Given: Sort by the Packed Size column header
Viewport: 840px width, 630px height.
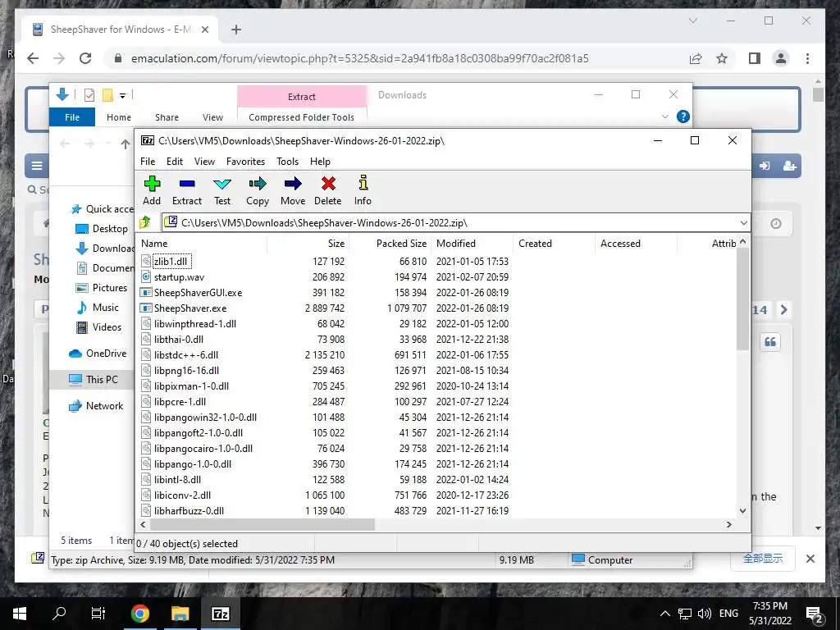Looking at the screenshot, I should [390, 243].
